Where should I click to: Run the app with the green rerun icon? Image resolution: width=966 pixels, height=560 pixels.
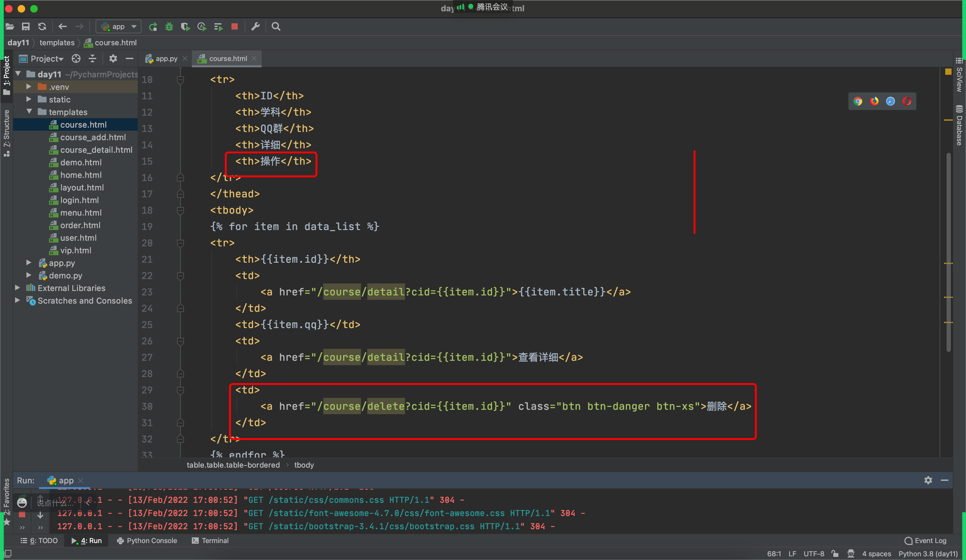click(153, 26)
